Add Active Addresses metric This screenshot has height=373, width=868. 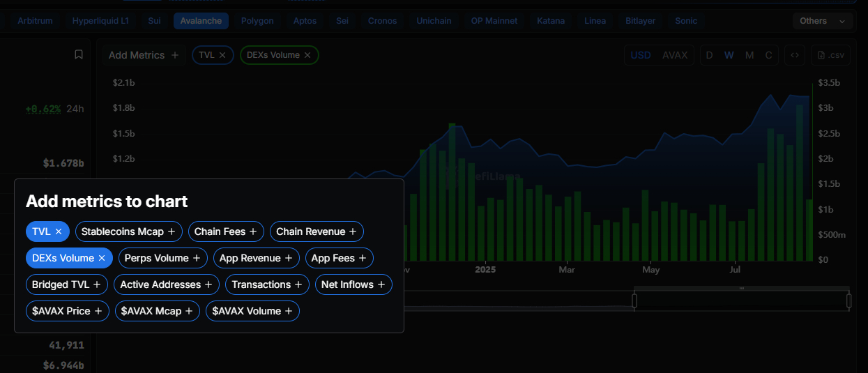(x=167, y=284)
